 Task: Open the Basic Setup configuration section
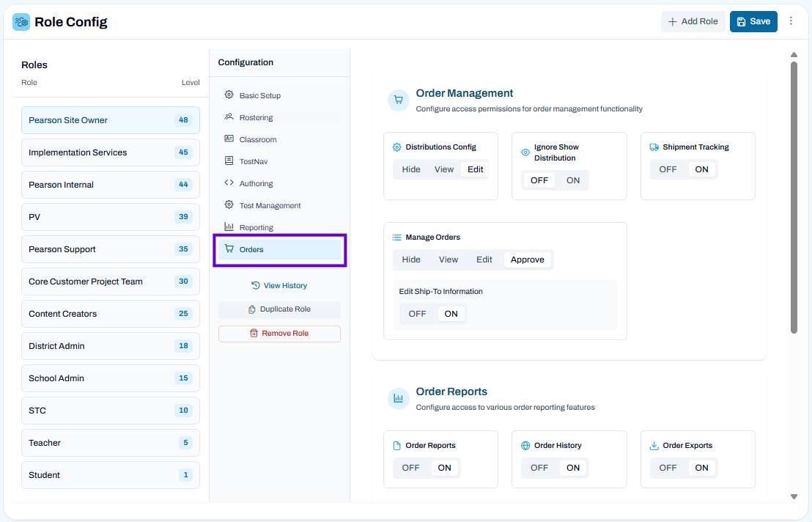click(x=280, y=95)
